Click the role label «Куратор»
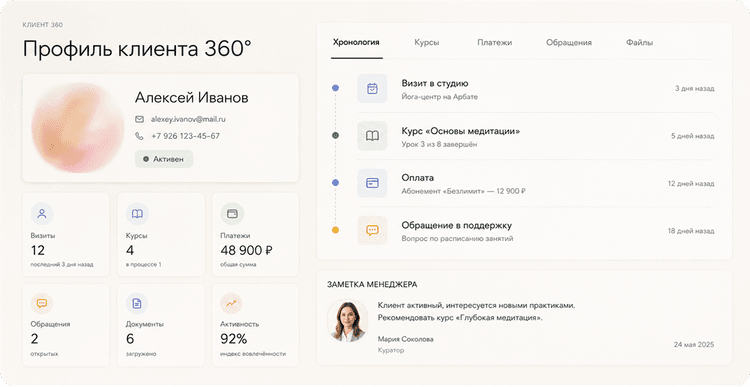The image size is (750, 387). point(391,350)
